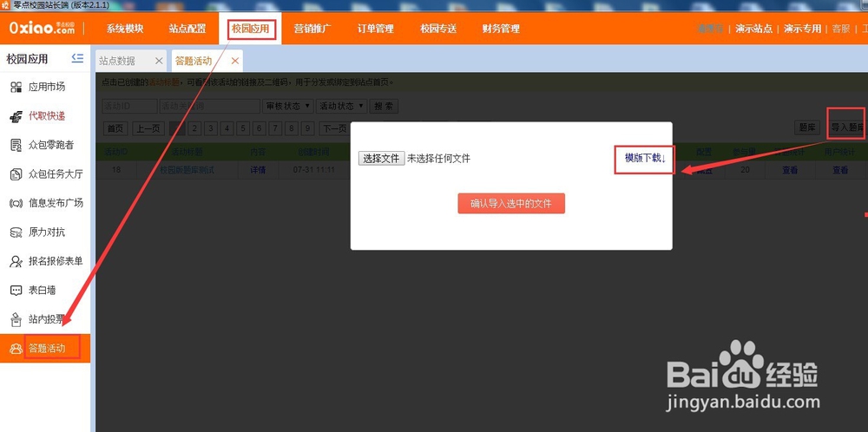Go to page 7
The width and height of the screenshot is (868, 432).
coord(276,129)
